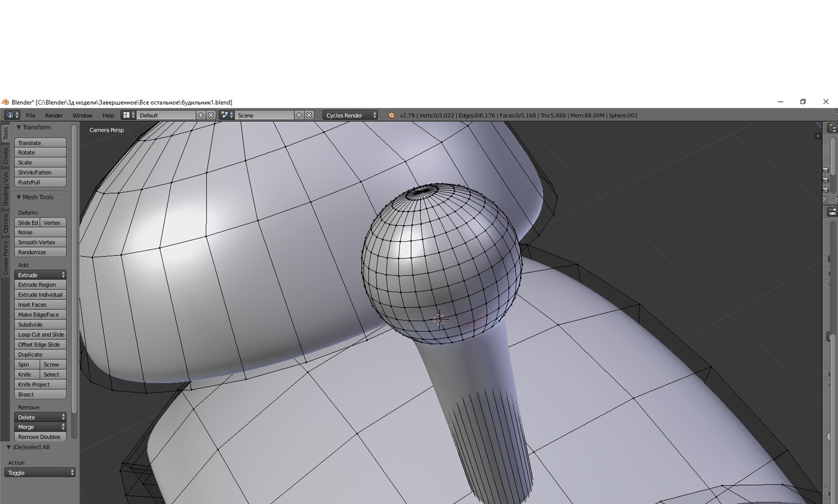Open the Window menu
The image size is (838, 504).
point(82,115)
